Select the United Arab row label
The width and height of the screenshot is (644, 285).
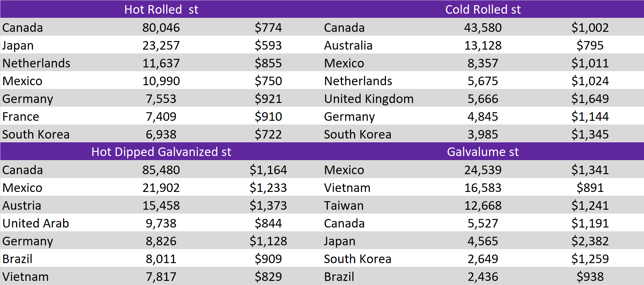coord(36,223)
